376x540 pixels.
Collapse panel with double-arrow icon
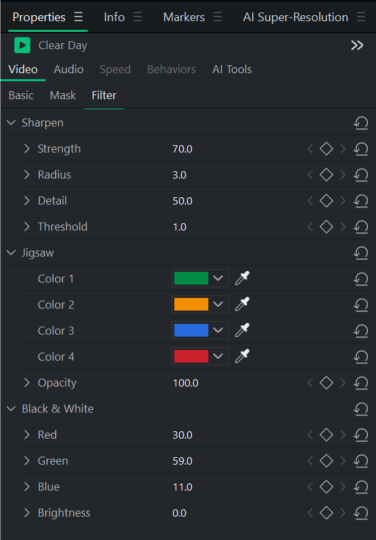pos(357,45)
